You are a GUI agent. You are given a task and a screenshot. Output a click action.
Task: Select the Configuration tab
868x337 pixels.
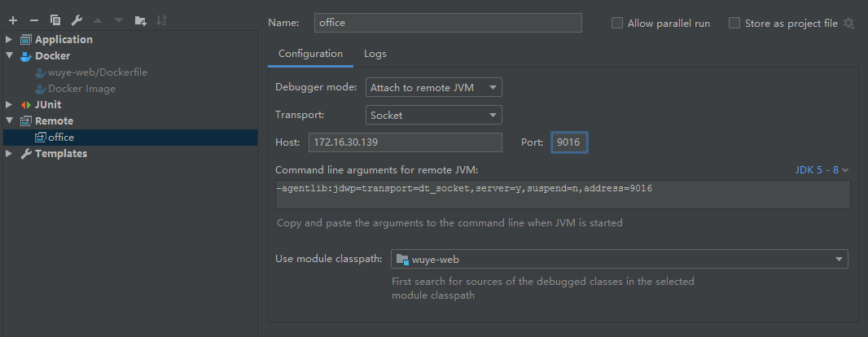[x=310, y=54]
